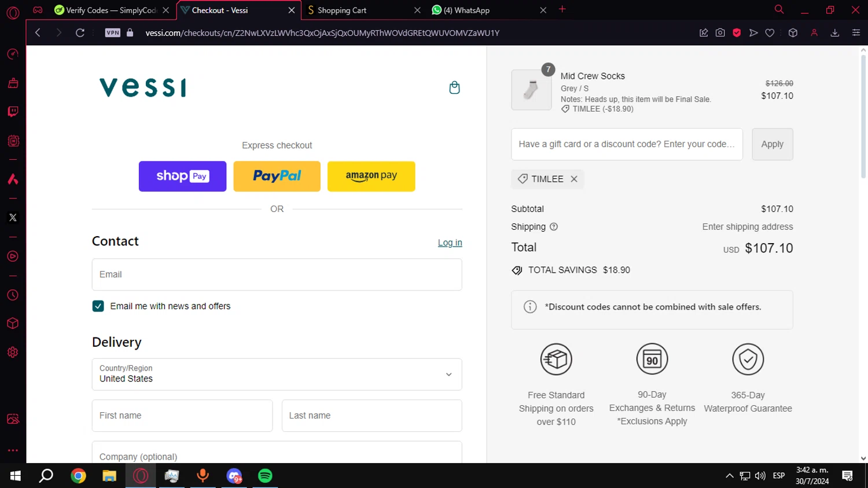The image size is (868, 488).
Task: Open the sidebar player icon
Action: coord(13,256)
